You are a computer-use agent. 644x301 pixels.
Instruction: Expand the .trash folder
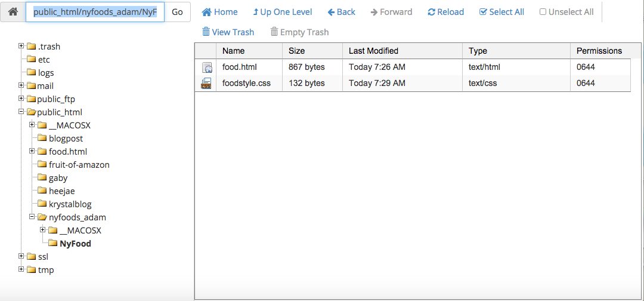[x=21, y=46]
